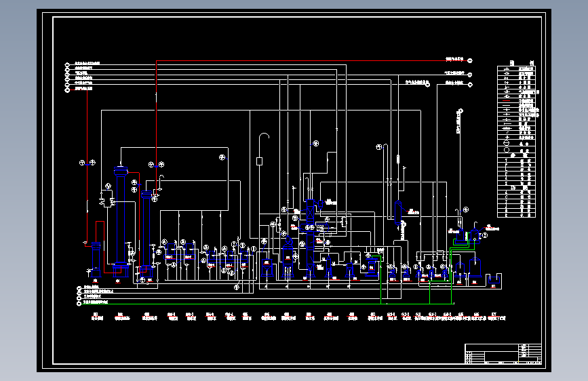
Task: Click the red line sample in the legend
Action: coord(507,101)
